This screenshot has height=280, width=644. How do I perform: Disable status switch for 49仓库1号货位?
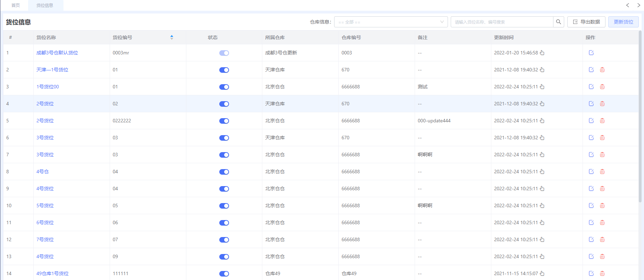224,274
